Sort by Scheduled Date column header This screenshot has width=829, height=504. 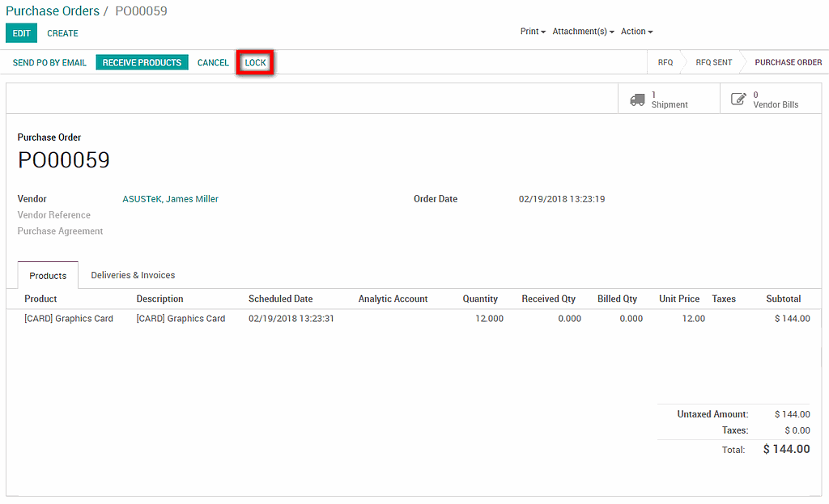[x=280, y=299]
